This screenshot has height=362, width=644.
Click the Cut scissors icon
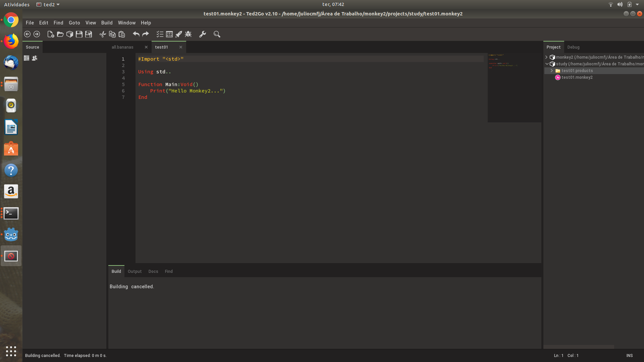coord(103,34)
